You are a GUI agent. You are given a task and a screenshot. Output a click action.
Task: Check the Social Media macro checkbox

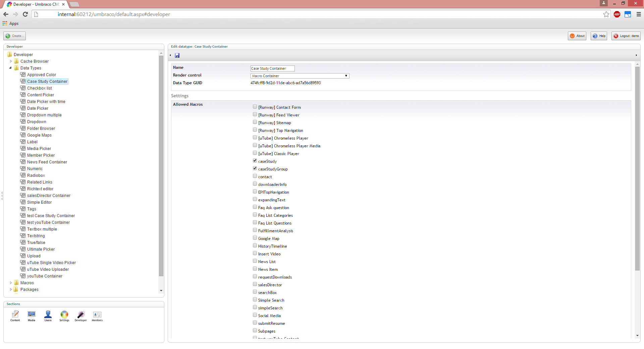[x=255, y=315]
